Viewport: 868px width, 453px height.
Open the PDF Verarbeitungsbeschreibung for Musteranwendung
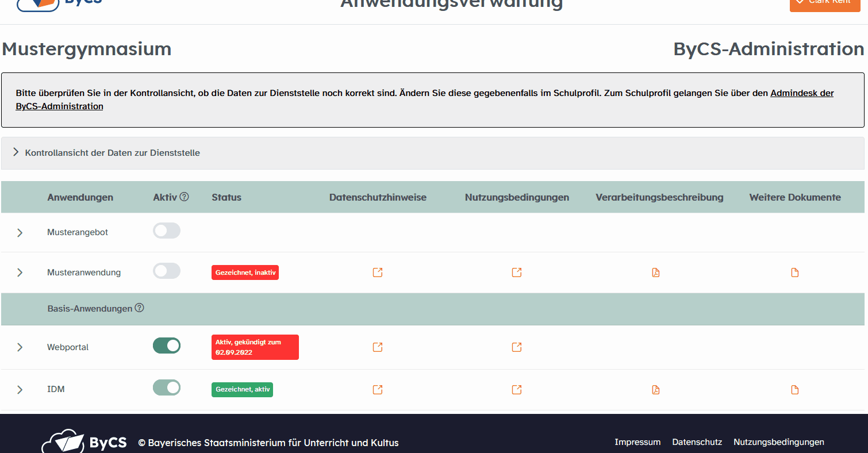point(655,272)
